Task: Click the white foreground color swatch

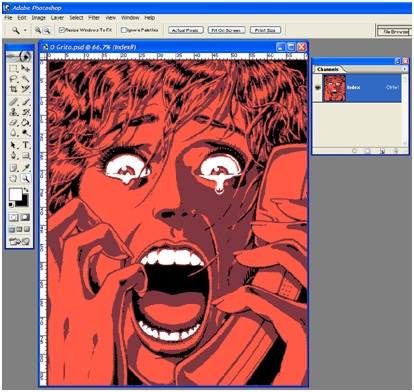Action: (15, 194)
